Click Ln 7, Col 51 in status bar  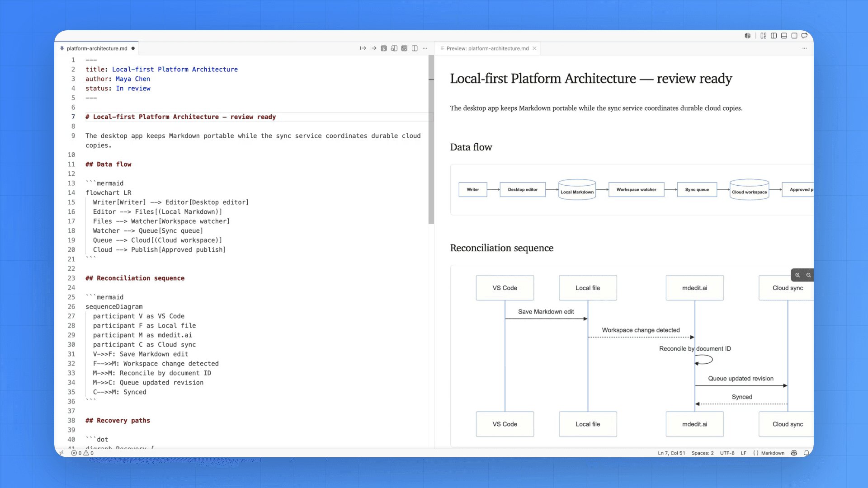[x=671, y=453]
